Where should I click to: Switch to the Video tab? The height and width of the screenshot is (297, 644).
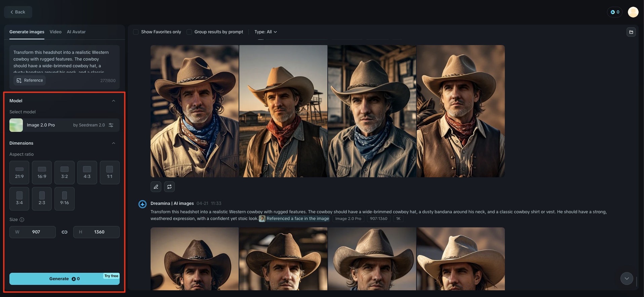tap(55, 32)
